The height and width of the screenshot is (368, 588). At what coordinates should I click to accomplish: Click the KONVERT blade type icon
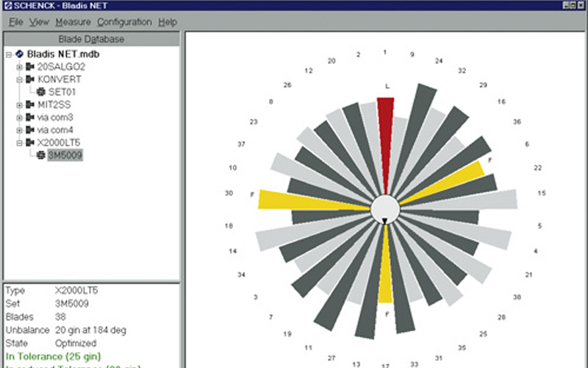coord(30,79)
